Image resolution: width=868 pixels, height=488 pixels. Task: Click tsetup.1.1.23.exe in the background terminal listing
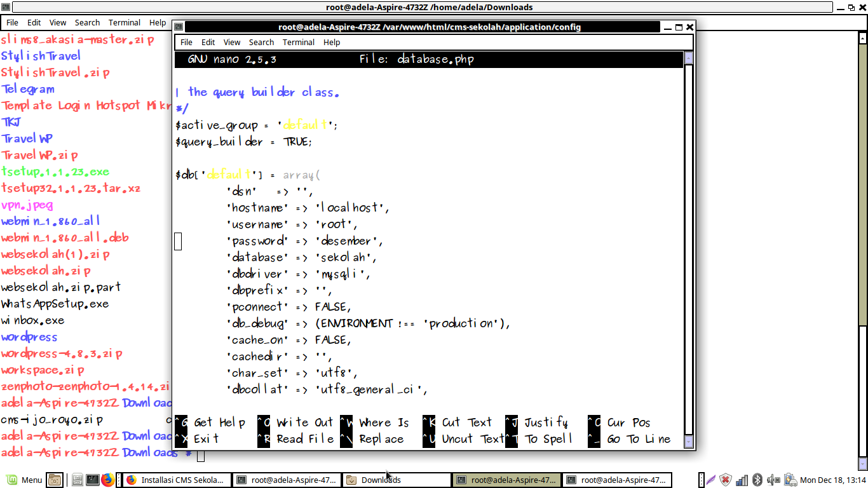(55, 172)
